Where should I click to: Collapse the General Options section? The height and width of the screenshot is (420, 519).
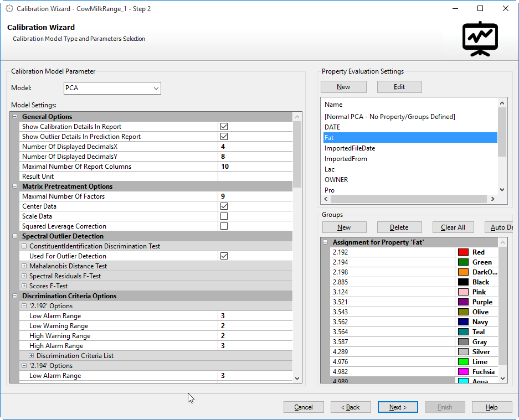(15, 117)
